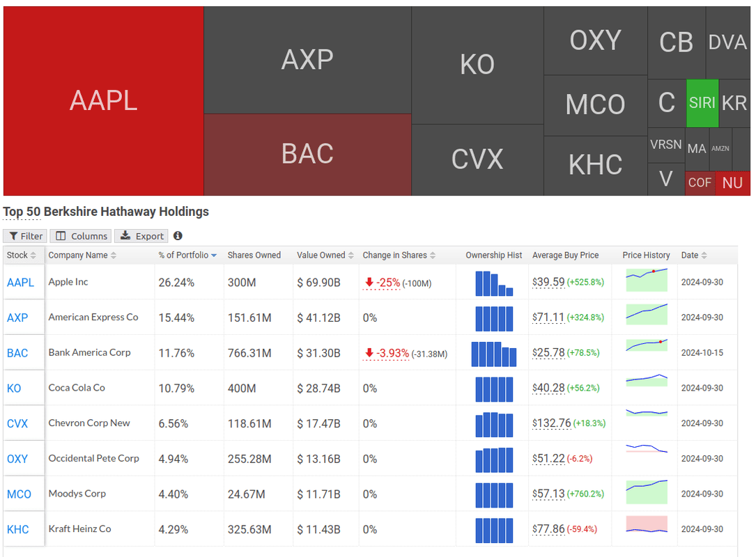Click the info icon beside Export
The height and width of the screenshot is (557, 756).
[178, 235]
